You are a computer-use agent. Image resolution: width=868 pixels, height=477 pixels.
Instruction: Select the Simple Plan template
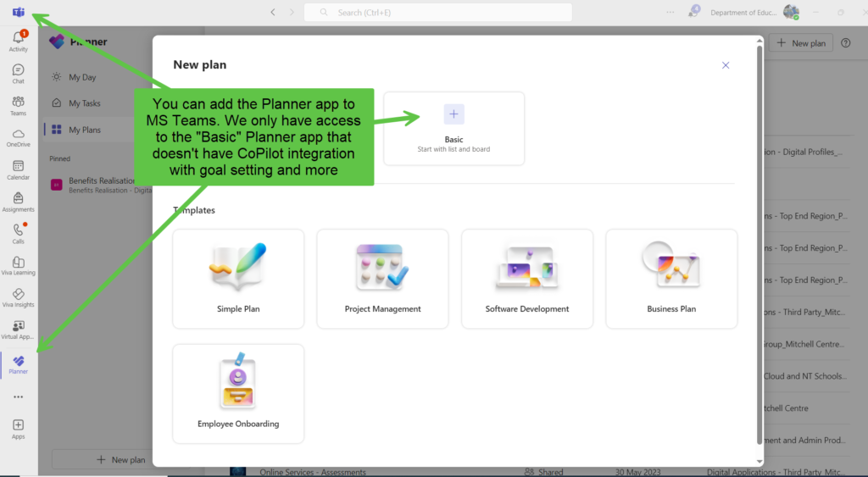click(238, 279)
